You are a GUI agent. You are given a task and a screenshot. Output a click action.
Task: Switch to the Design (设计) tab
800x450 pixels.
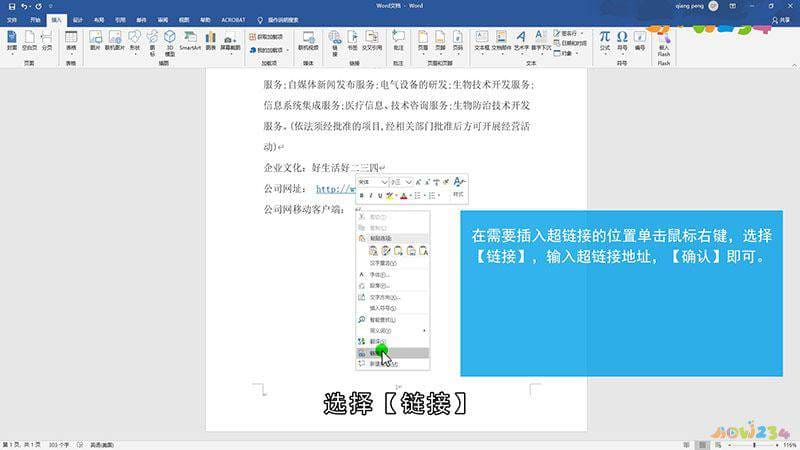(78, 20)
